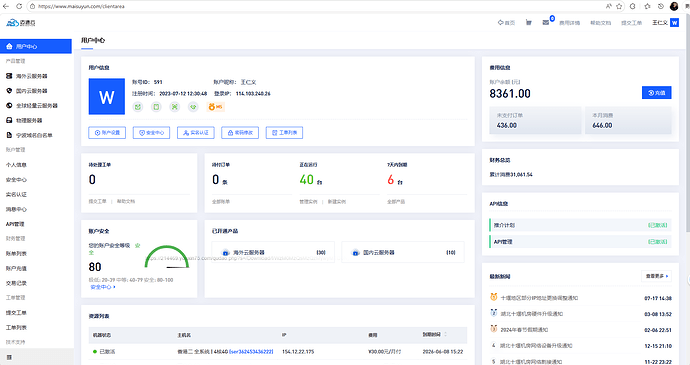Click the 全球轻量云服务器 globe icon
Image resolution: width=690 pixels, height=365 pixels.
click(x=9, y=106)
